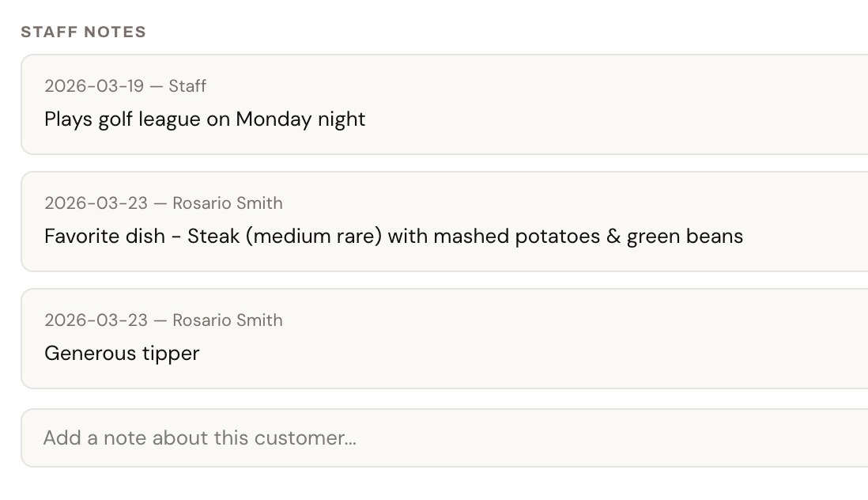
Task: Click the header row of the third note
Action: point(164,320)
